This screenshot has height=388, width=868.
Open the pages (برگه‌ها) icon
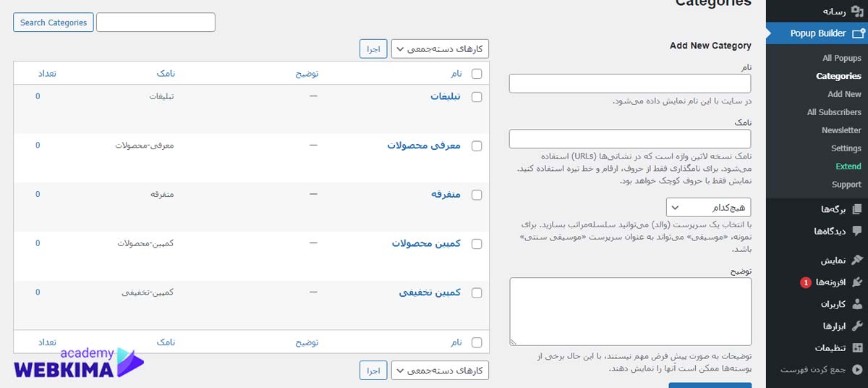(x=858, y=209)
